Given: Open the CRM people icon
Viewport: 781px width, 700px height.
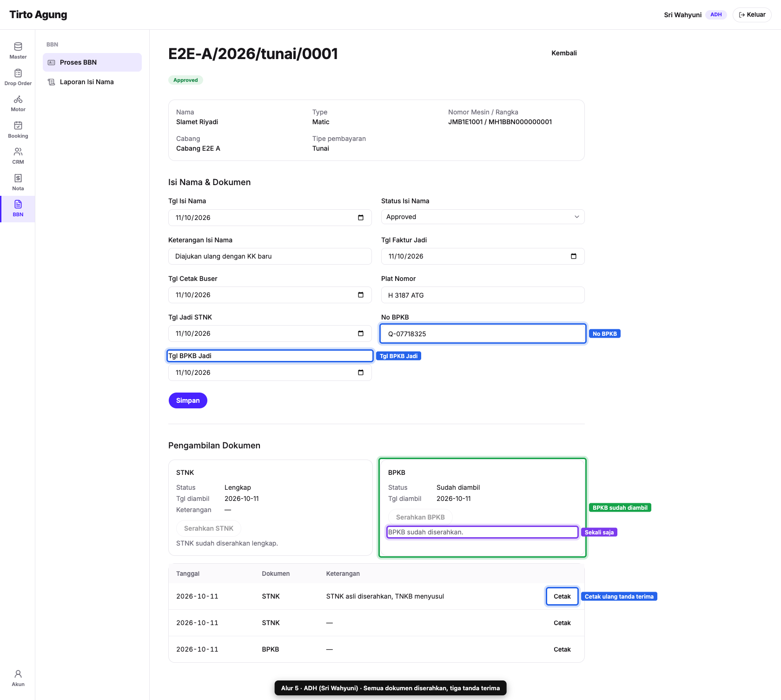Looking at the screenshot, I should coord(18,152).
